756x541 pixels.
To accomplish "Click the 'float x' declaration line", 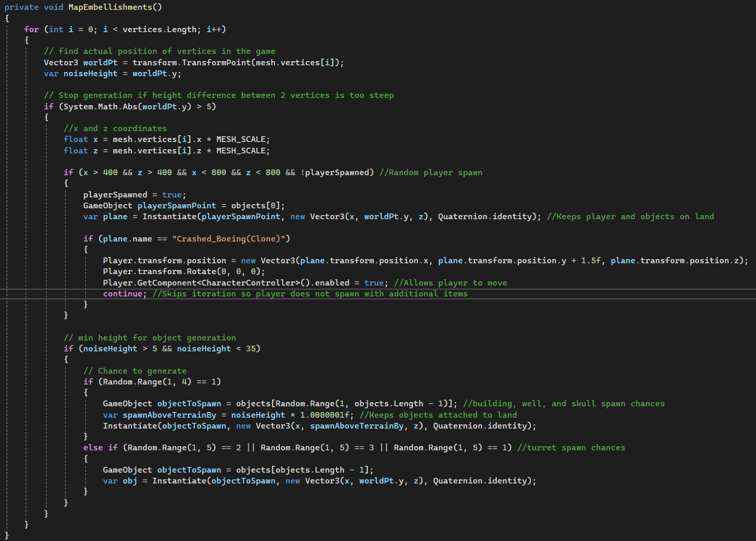I will (167, 139).
